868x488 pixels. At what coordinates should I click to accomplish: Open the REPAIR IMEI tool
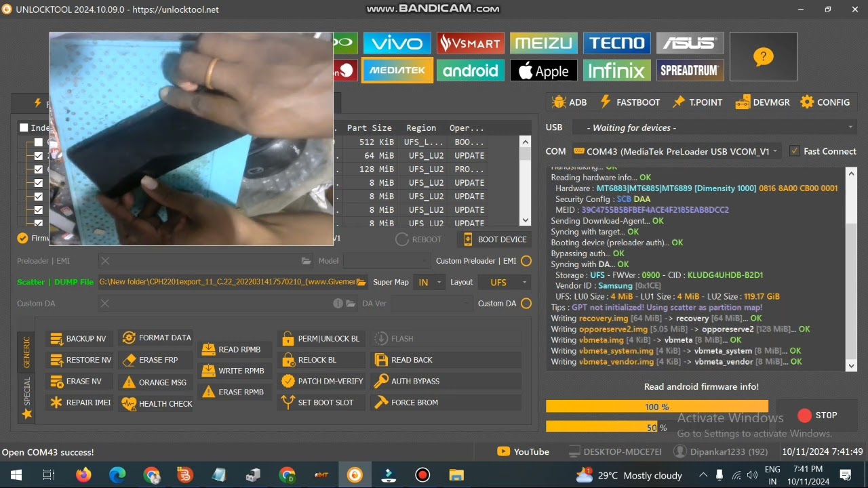tap(81, 403)
